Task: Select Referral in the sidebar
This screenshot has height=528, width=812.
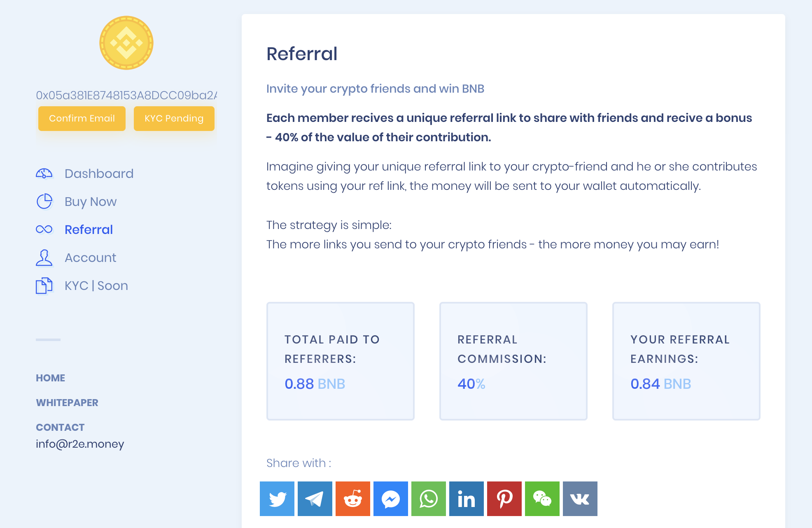Action: [x=89, y=230]
